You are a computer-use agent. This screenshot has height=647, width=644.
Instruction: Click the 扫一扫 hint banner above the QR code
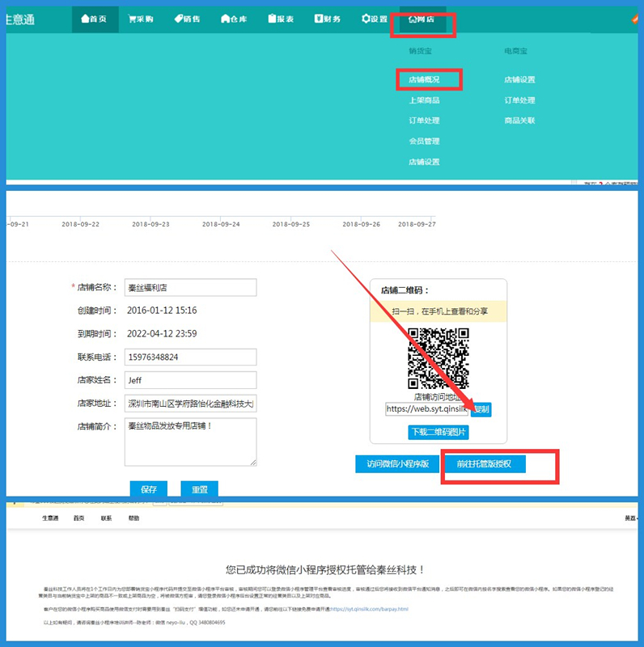(439, 311)
